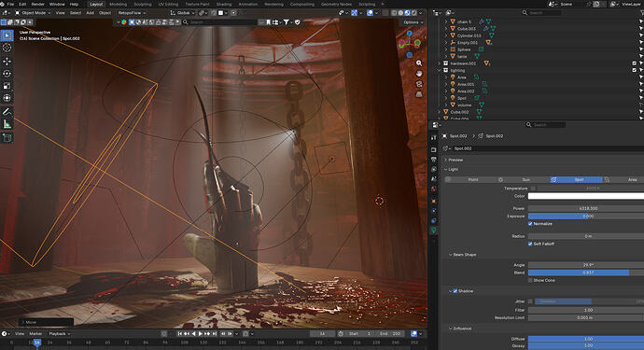Collapse the Beam Shape panel
The image size is (644, 350).
[x=451, y=255]
